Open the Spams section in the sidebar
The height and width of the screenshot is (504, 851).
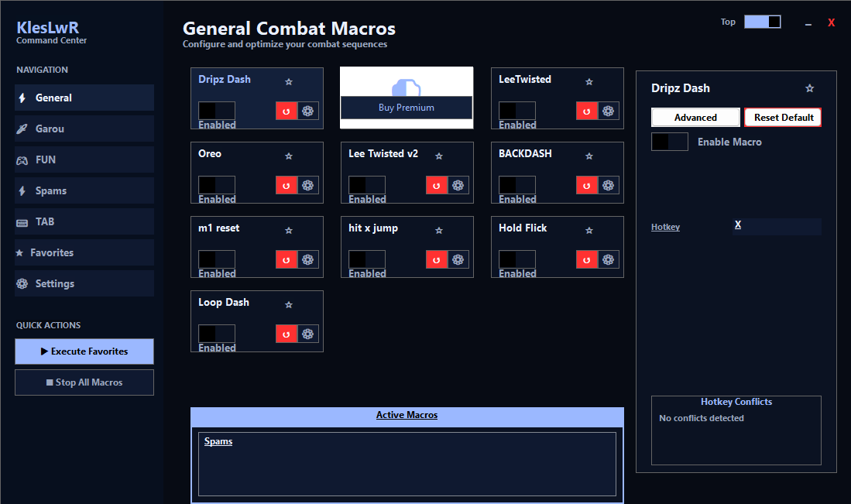84,190
